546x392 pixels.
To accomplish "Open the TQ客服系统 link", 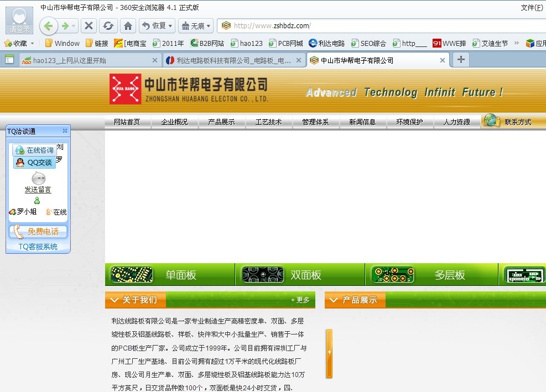I will (38, 247).
